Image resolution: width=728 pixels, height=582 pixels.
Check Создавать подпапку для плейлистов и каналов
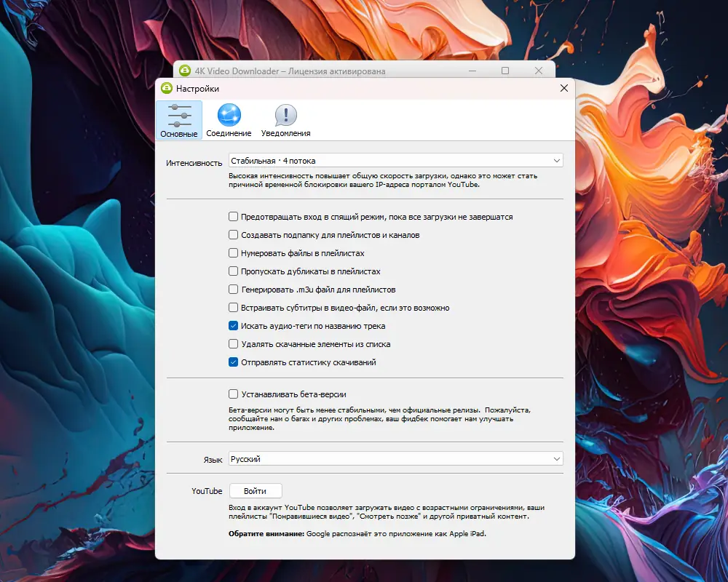(233, 235)
